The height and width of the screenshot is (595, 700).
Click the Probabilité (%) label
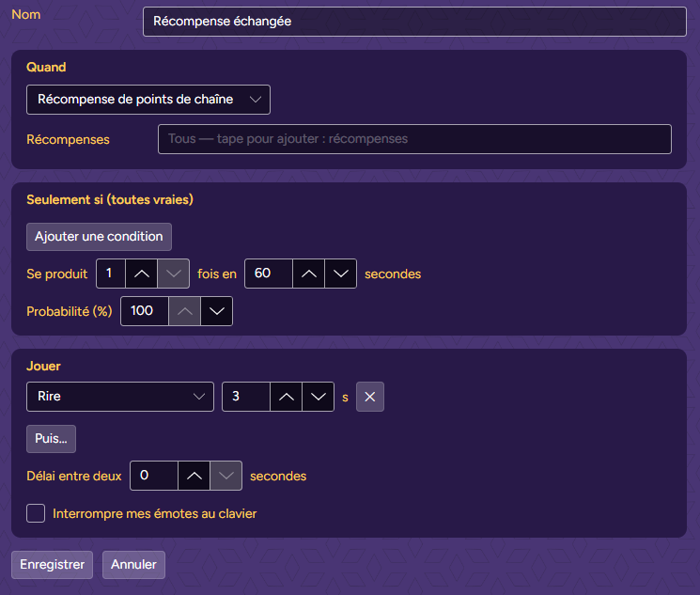tap(70, 311)
